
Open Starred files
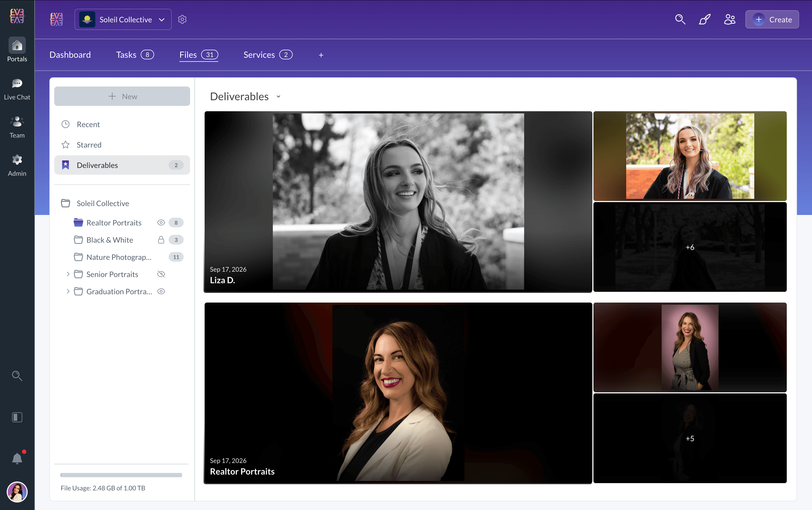[122, 145]
